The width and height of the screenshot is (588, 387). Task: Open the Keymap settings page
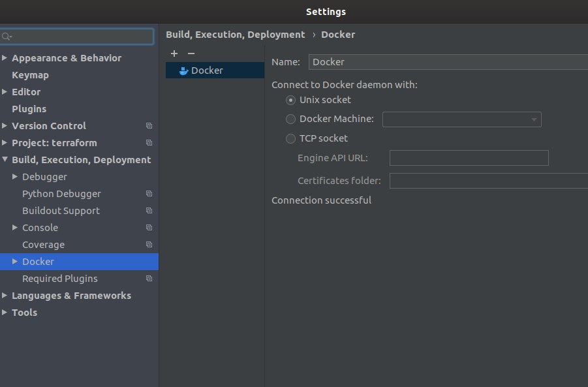31,75
